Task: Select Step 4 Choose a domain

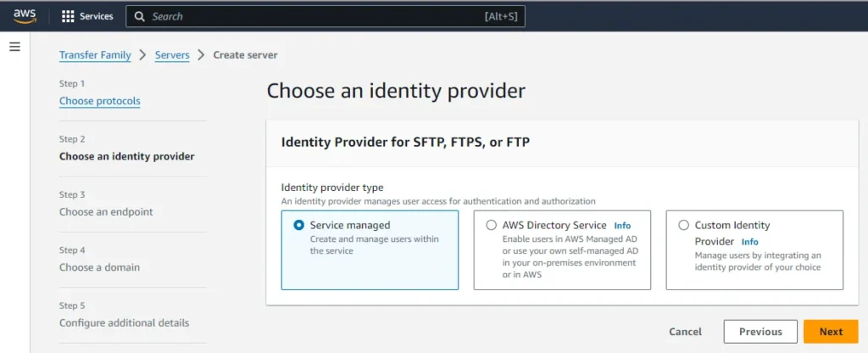Action: [99, 267]
